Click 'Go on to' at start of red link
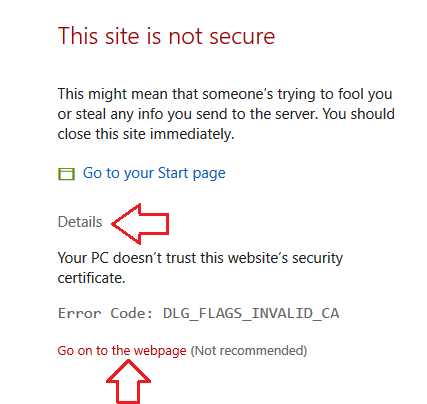427x404 pixels. [x=82, y=351]
